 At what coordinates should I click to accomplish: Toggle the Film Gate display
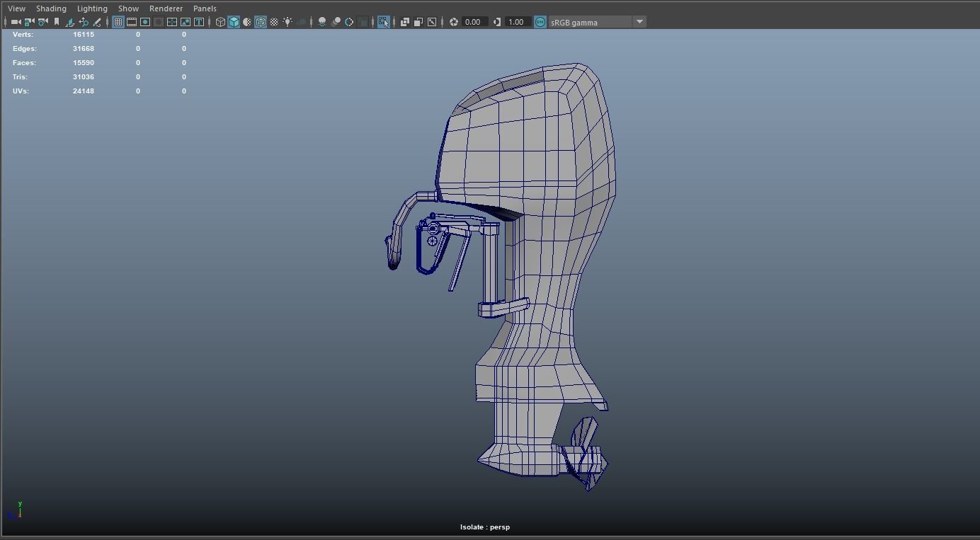(x=132, y=22)
